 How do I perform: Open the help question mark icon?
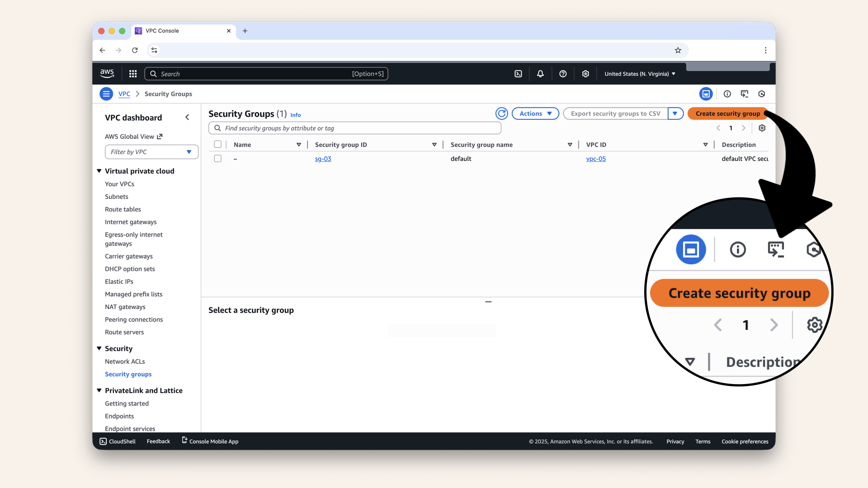[563, 74]
